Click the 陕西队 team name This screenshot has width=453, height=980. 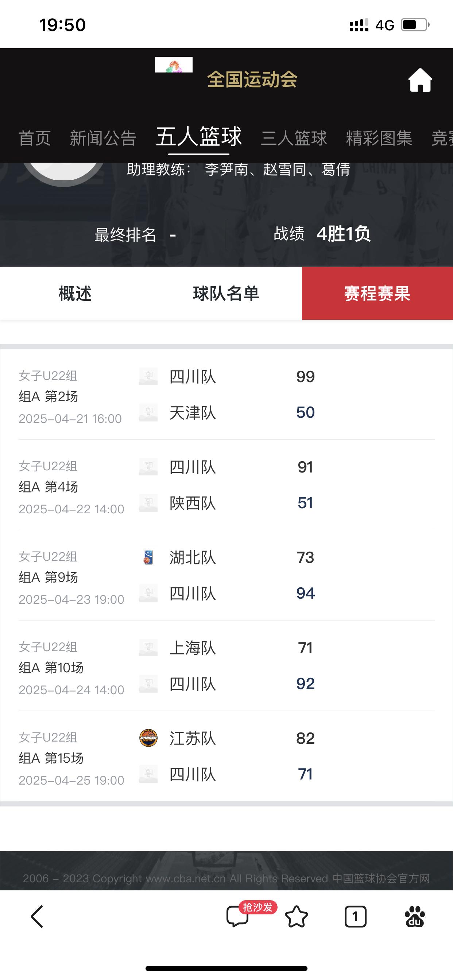pos(193,503)
